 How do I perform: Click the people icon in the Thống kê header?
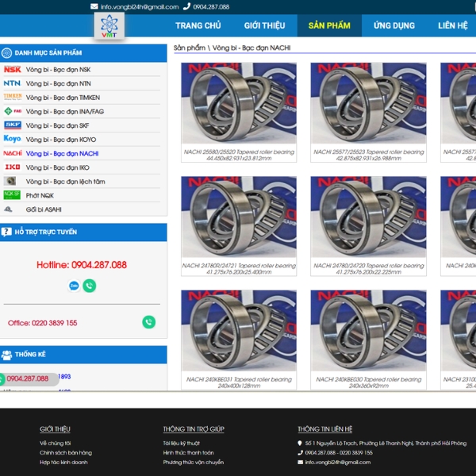point(6,355)
